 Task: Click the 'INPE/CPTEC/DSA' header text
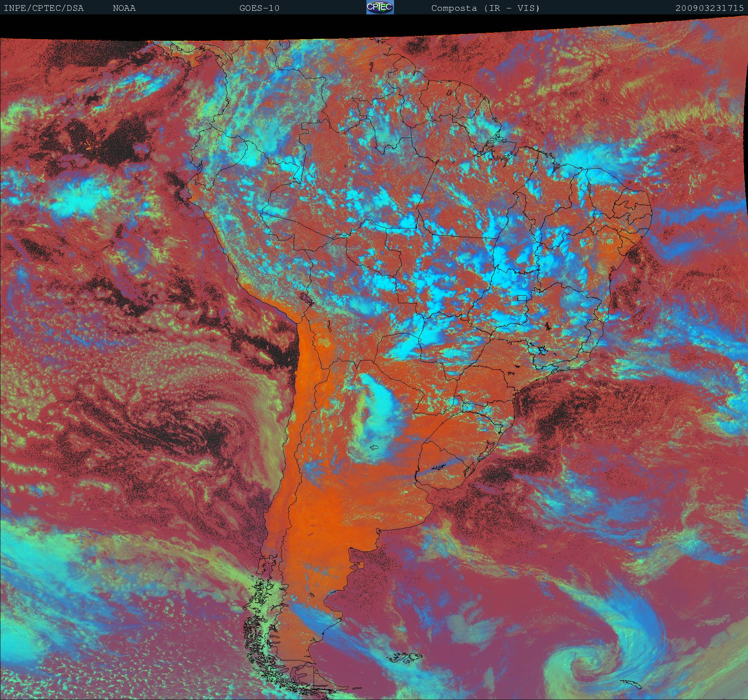[x=44, y=8]
